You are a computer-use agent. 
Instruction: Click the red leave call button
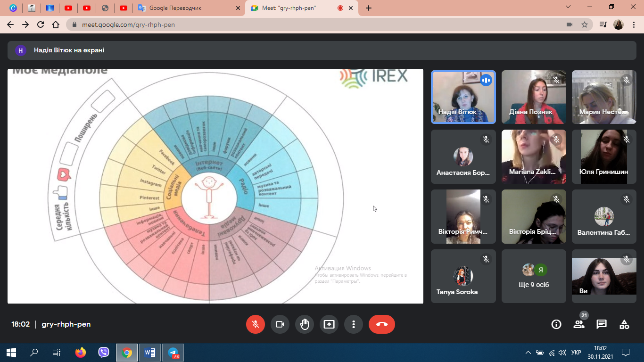click(x=381, y=324)
